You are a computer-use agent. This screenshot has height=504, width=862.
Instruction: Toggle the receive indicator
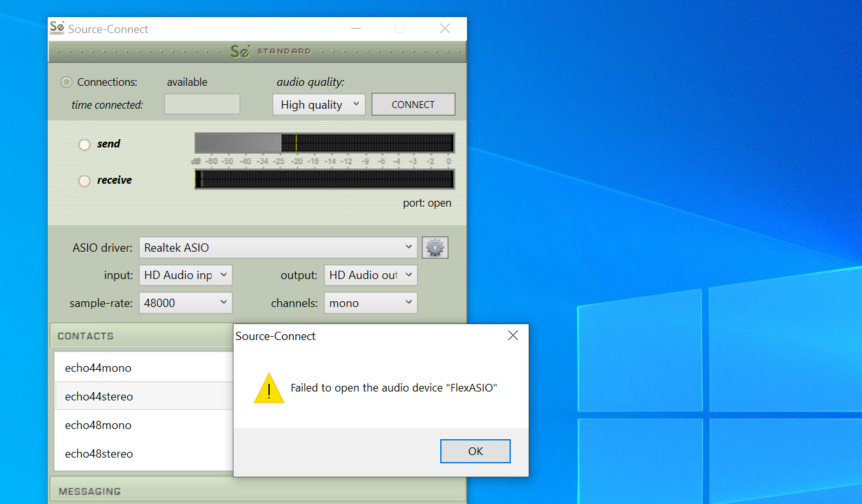pos(85,180)
